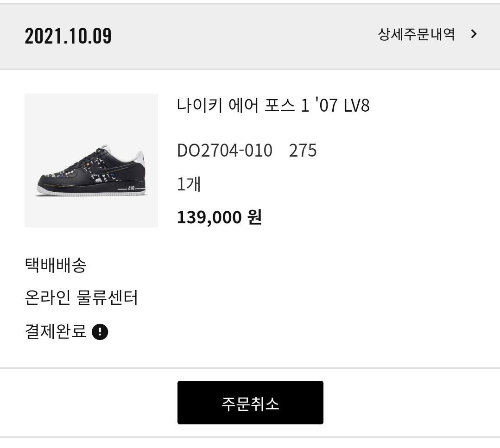Image resolution: width=500 pixels, height=448 pixels.
Task: Click the 결제완료 payment status text
Action: pyautogui.click(x=55, y=332)
